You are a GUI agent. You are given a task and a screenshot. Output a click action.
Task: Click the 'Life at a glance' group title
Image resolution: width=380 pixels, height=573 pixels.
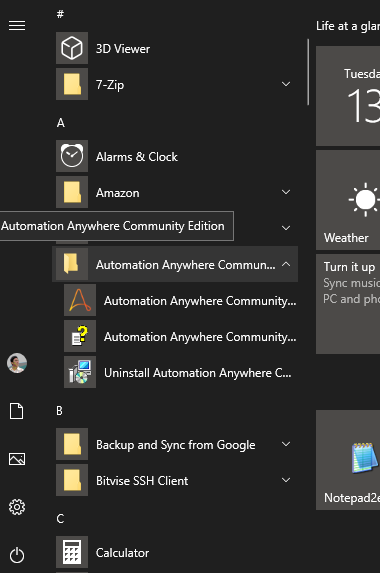coord(348,26)
